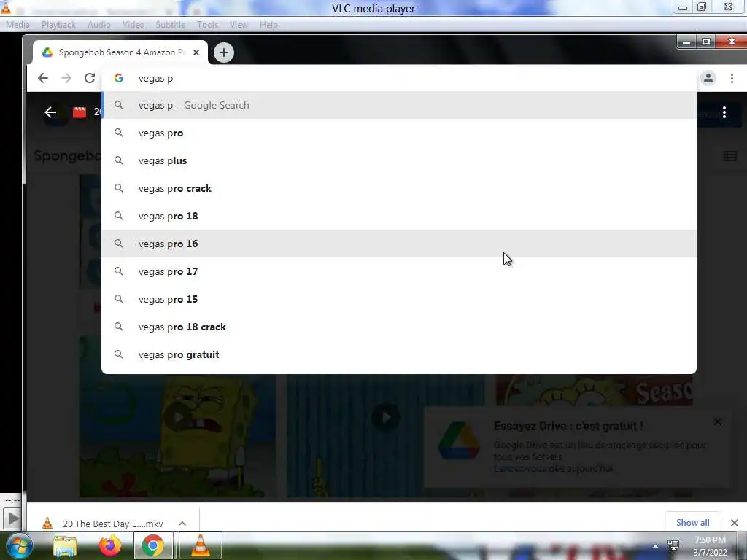The width and height of the screenshot is (747, 560).
Task: Open the VLC Media menu
Action: pos(18,25)
